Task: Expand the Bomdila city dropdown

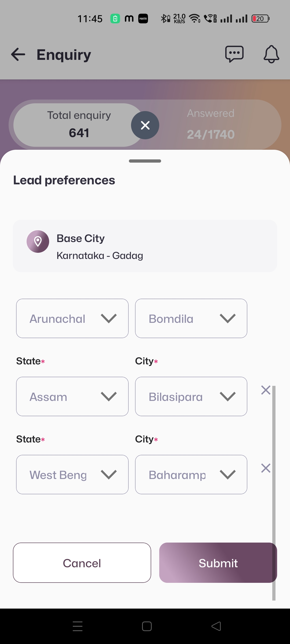Action: pos(191,319)
